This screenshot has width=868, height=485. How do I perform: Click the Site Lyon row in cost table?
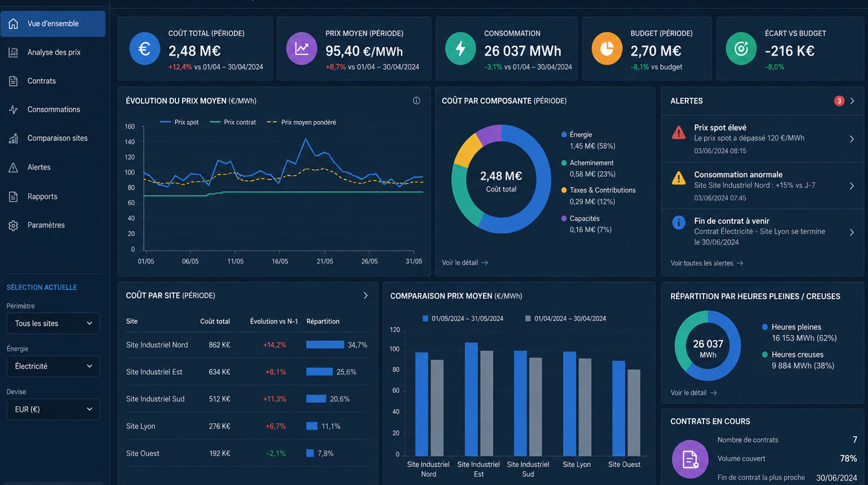247,426
